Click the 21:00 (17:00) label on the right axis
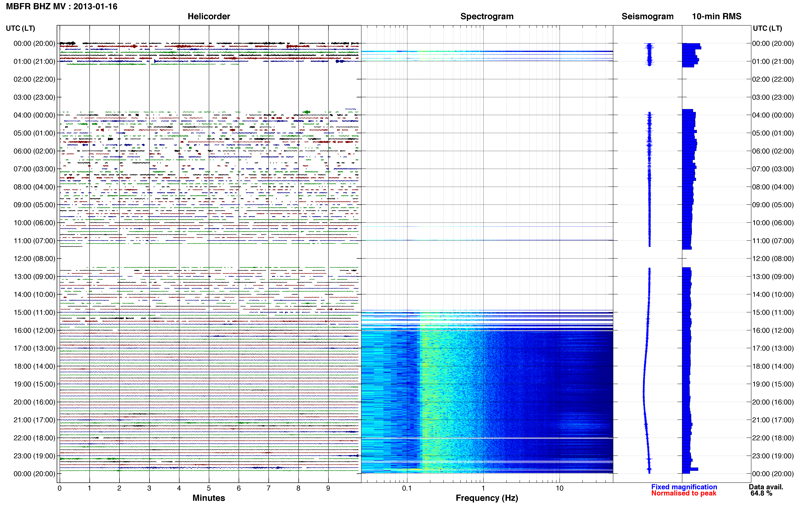The width and height of the screenshot is (812, 508). [x=773, y=420]
